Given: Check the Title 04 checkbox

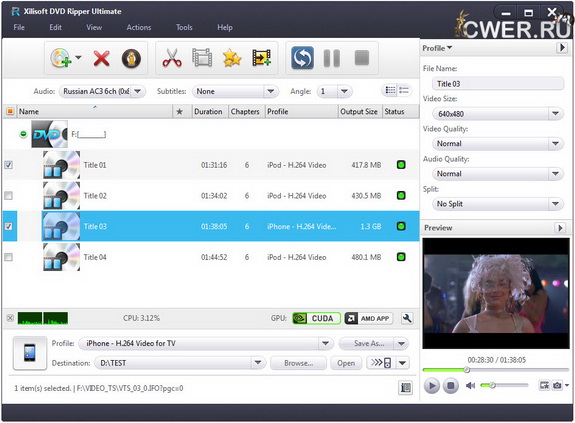Looking at the screenshot, I should (x=8, y=257).
